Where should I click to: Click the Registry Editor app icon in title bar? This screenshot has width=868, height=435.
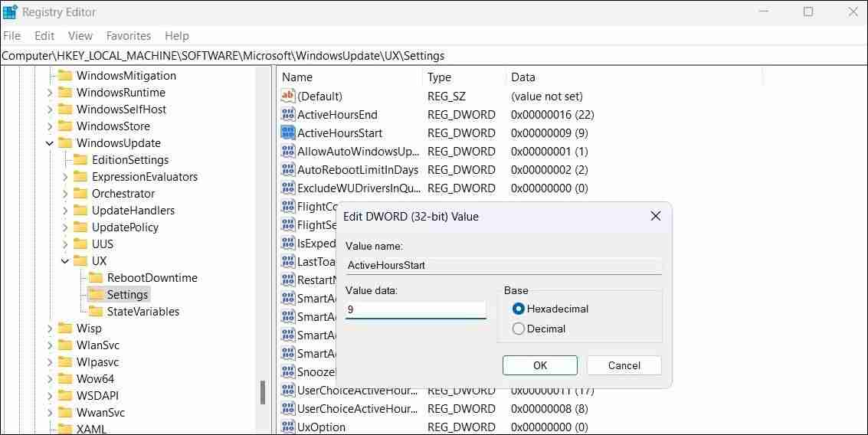10,11
